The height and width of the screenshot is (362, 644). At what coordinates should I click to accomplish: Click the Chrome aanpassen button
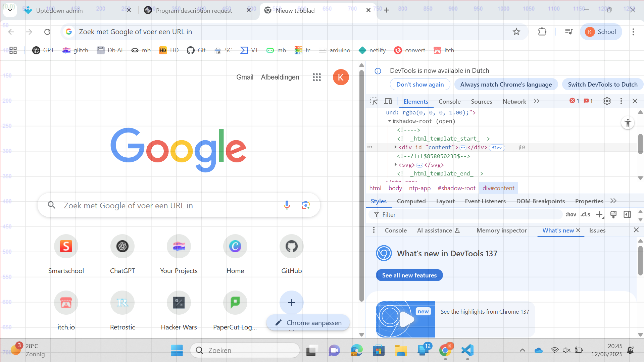[x=308, y=323]
